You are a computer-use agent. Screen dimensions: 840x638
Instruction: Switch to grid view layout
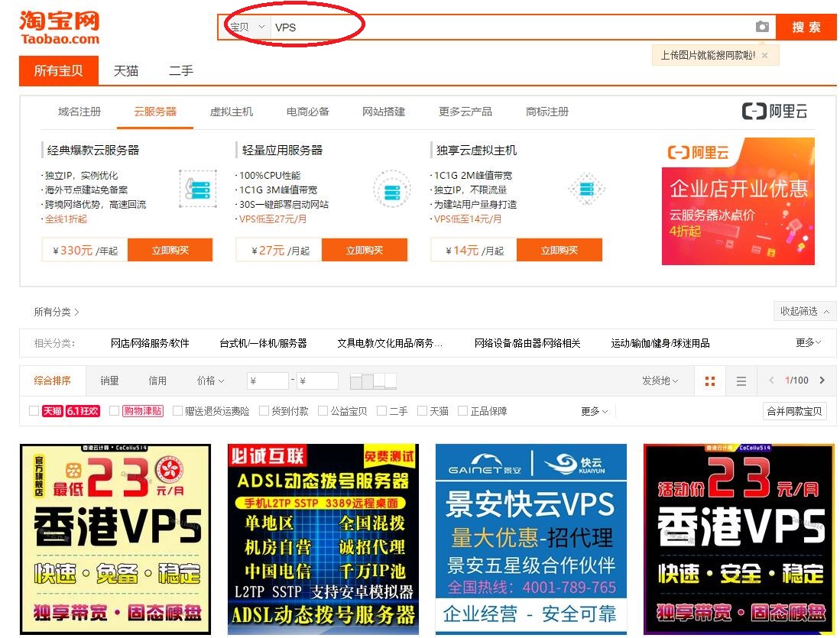710,381
